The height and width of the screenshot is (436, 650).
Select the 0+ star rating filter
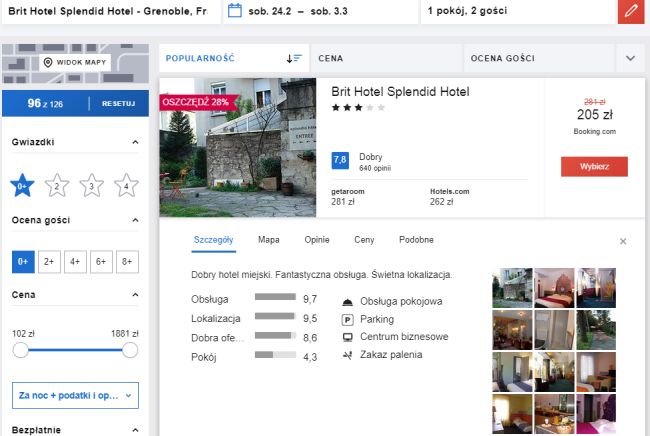[x=23, y=185]
